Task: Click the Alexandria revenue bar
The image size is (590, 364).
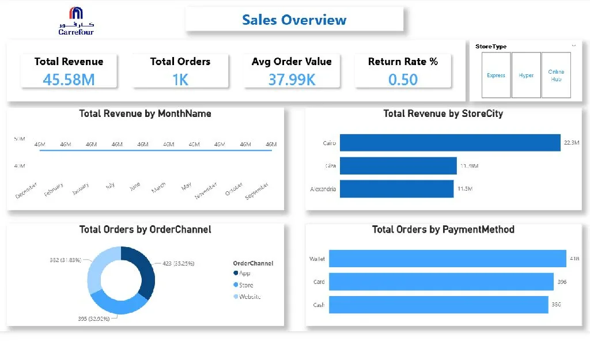Action: 396,189
